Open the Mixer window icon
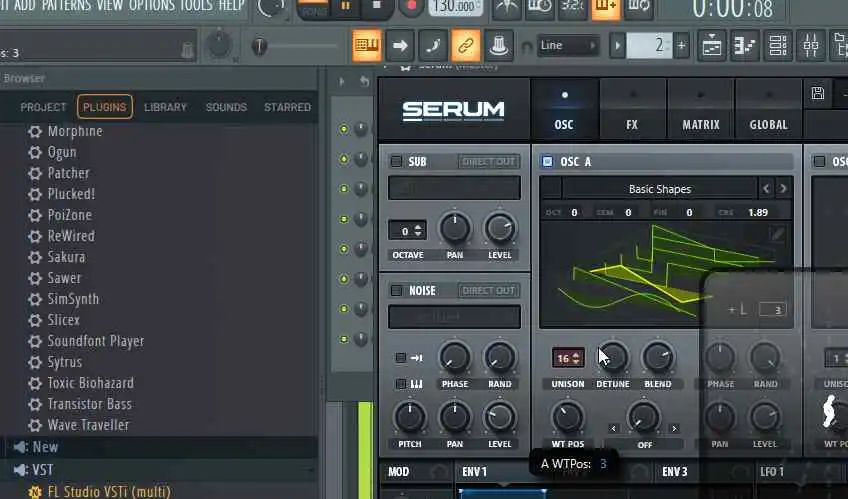This screenshot has width=848, height=499. (x=811, y=45)
